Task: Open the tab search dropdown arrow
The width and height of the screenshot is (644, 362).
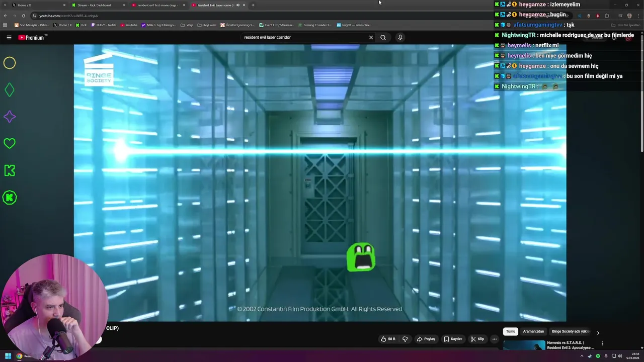Action: tap(5, 5)
